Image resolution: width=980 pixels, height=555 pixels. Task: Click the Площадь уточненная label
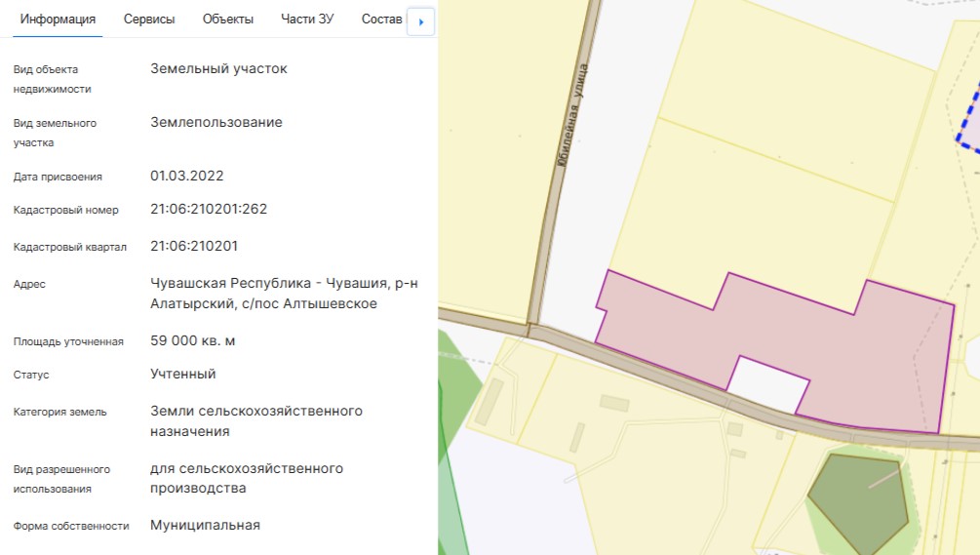click(x=68, y=341)
